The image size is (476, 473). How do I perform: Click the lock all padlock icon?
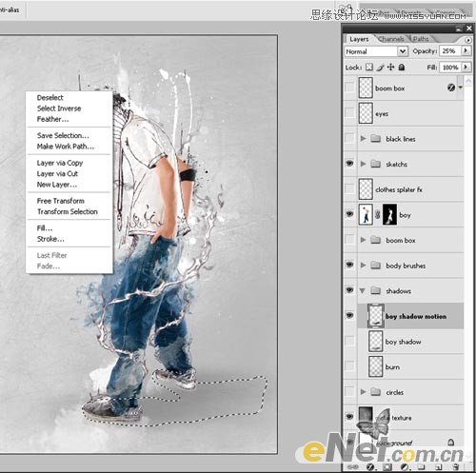click(x=402, y=68)
